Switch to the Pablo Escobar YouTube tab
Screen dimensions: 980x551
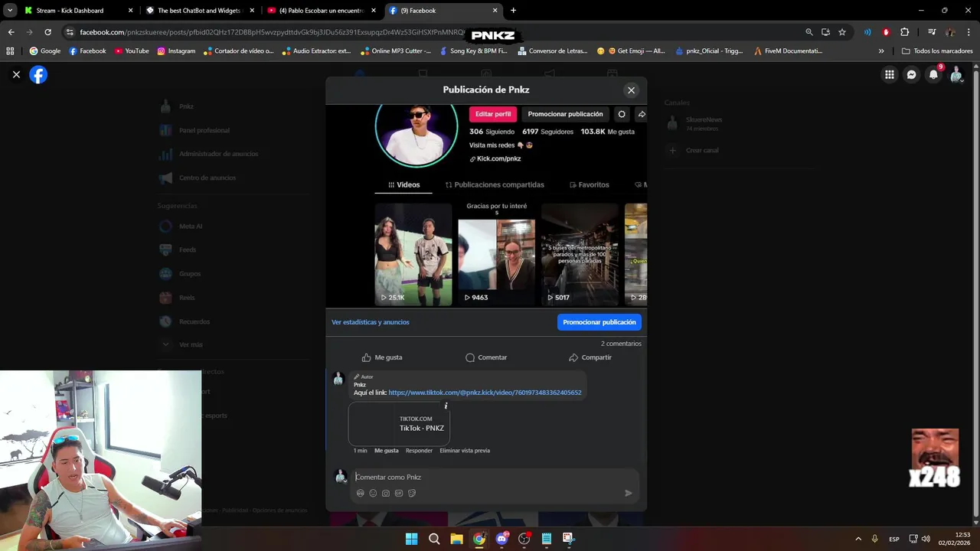(x=320, y=11)
